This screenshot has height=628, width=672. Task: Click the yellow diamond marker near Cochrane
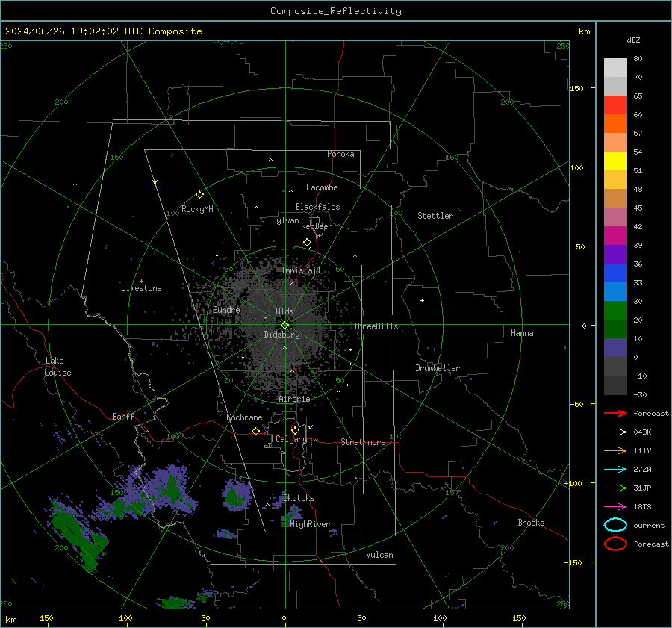[x=255, y=431]
